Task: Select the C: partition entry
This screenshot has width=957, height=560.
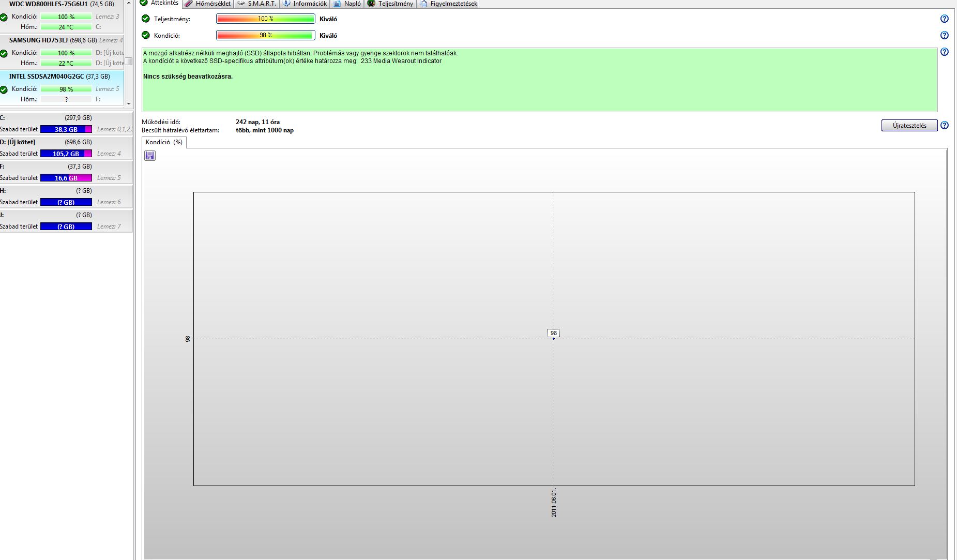Action: point(66,123)
